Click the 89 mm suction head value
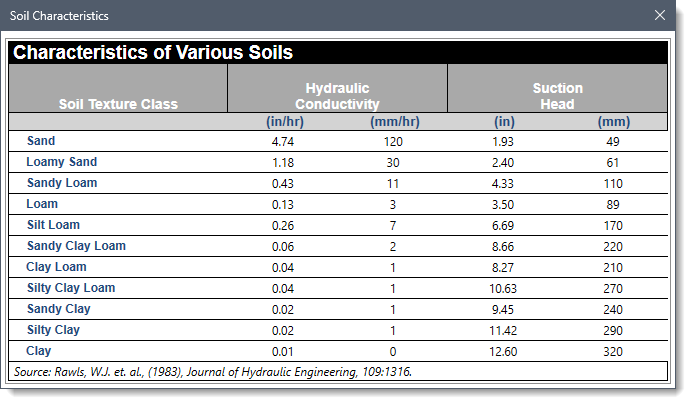 click(x=613, y=205)
